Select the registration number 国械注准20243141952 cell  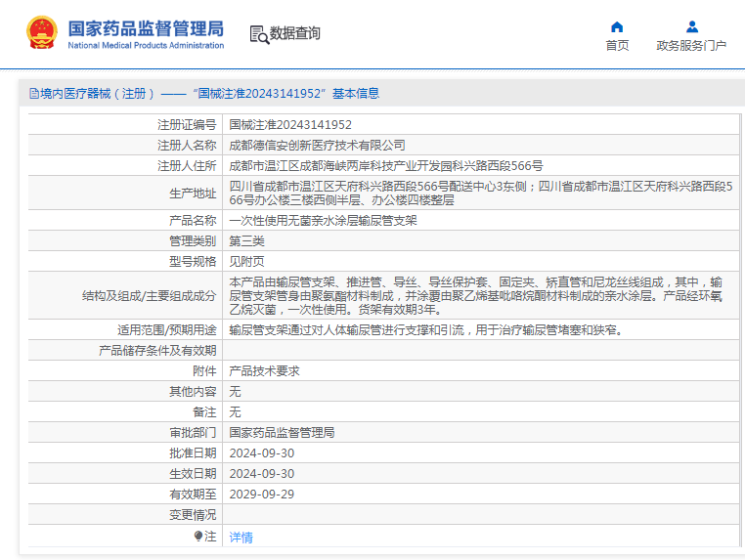290,125
